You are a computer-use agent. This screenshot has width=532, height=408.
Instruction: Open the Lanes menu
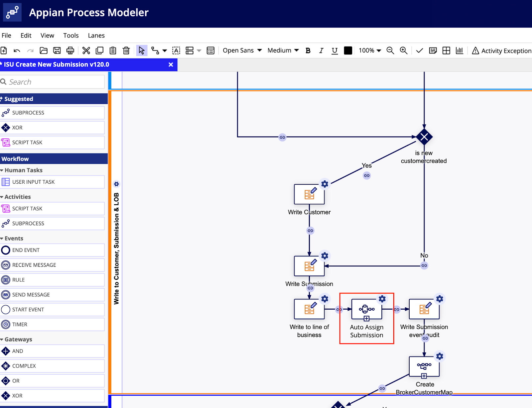pos(96,36)
